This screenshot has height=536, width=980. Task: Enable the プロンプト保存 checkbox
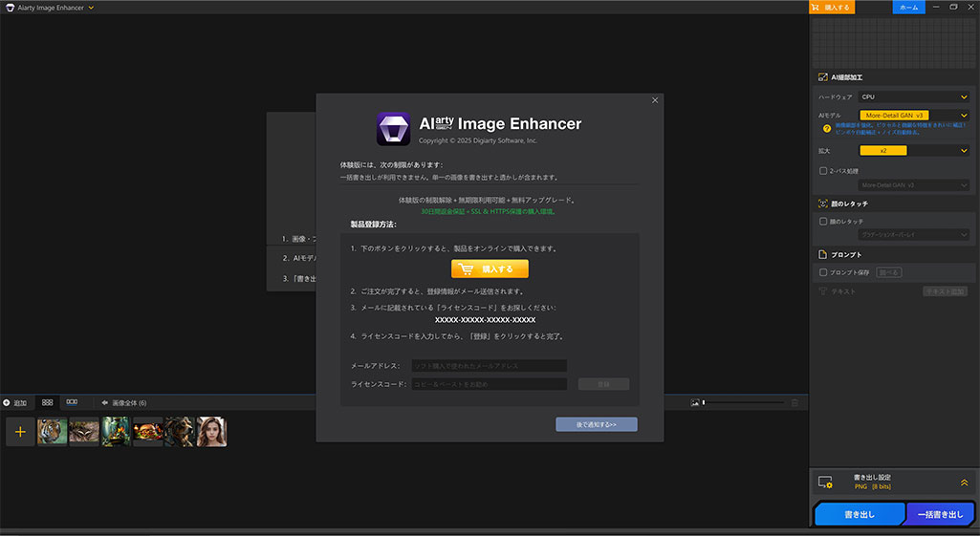(823, 272)
